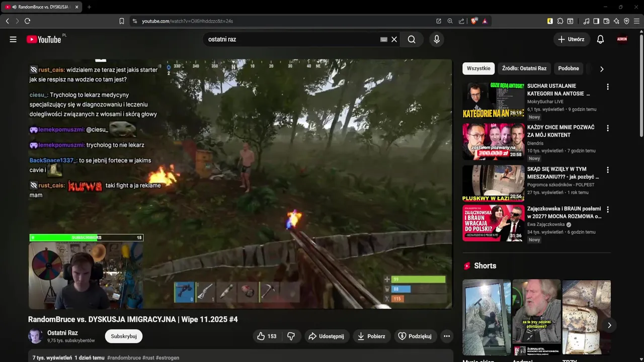Open the YouTube guide hamburger menu
This screenshot has height=362, width=644.
(x=13, y=39)
